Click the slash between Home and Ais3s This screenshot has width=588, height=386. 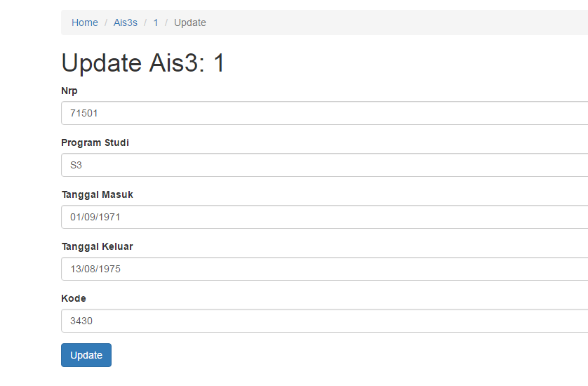pos(106,22)
